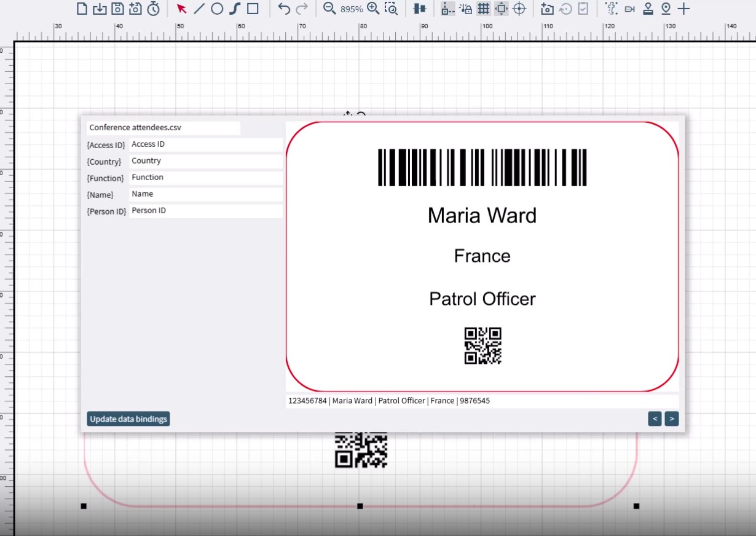This screenshot has height=536, width=756.
Task: Toggle the snap guides button
Action: pyautogui.click(x=448, y=9)
